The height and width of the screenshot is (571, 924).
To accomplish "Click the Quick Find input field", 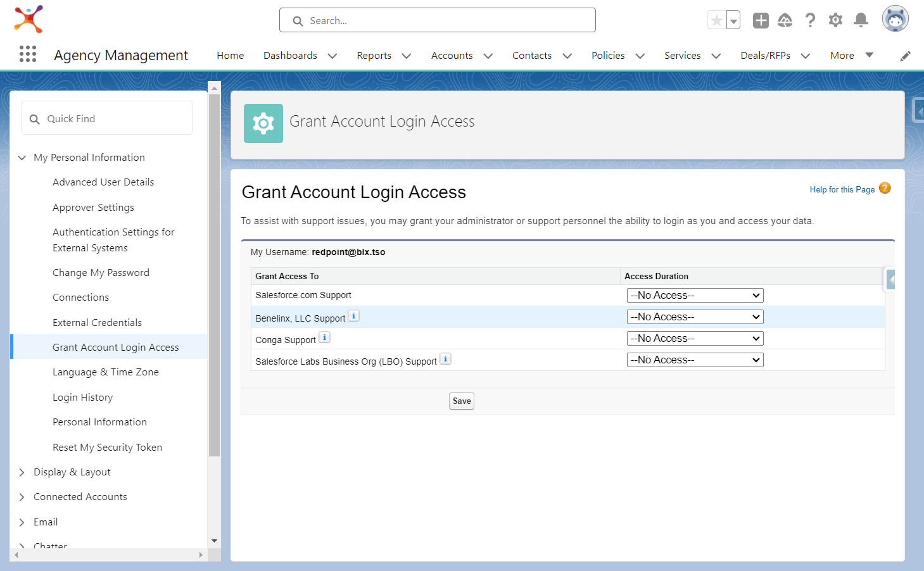I will coord(107,118).
